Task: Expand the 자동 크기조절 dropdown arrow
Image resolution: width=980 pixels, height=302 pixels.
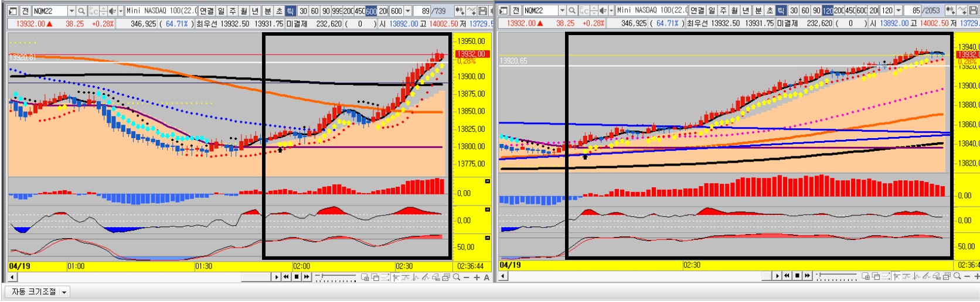Action: coord(64,292)
